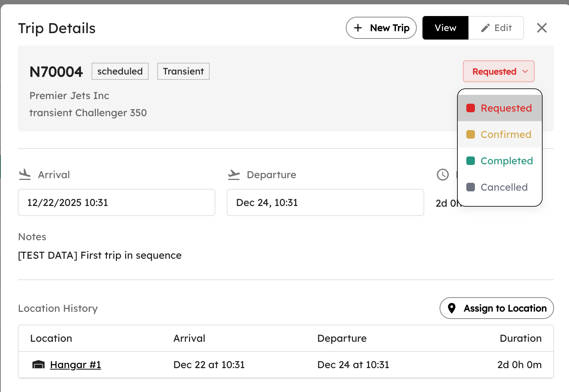The width and height of the screenshot is (569, 392).
Task: Click the departure plane takeoff icon
Action: 234,175
